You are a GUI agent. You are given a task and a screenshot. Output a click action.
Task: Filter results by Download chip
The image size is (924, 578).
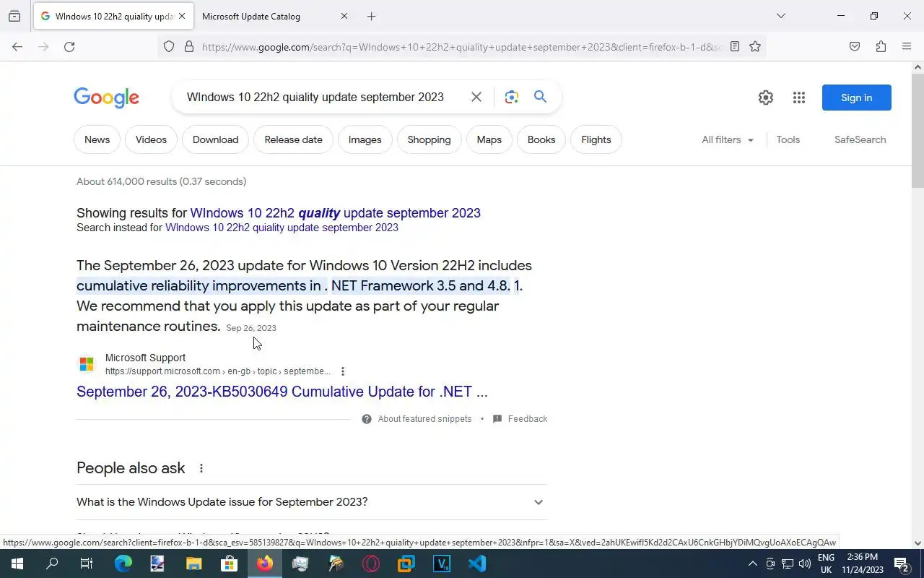[x=215, y=139]
